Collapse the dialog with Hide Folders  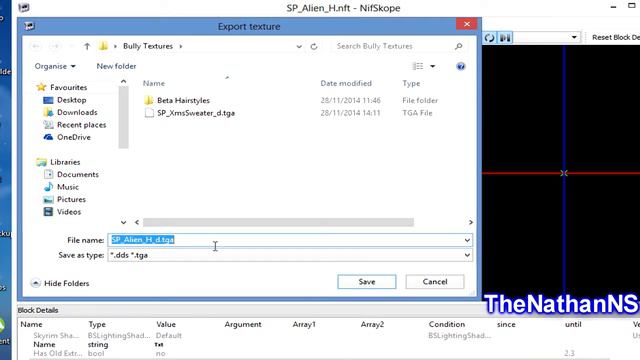click(60, 283)
